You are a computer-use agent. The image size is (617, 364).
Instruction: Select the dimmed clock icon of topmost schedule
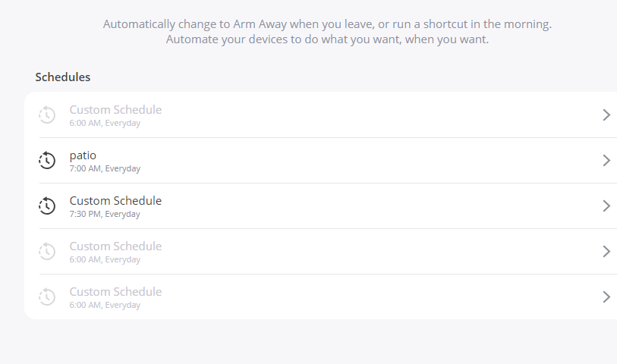(x=47, y=115)
